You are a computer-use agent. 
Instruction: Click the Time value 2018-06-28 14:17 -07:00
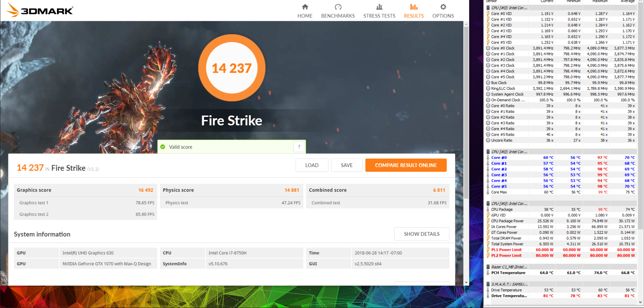pyautogui.click(x=378, y=253)
